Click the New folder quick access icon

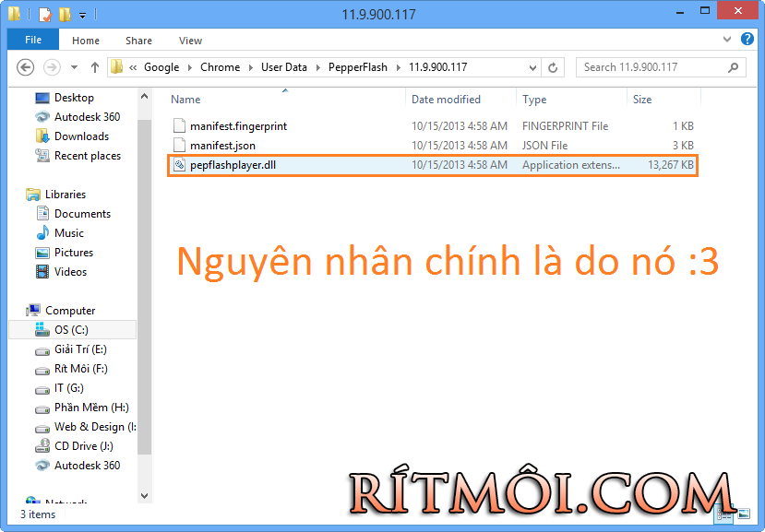[65, 15]
